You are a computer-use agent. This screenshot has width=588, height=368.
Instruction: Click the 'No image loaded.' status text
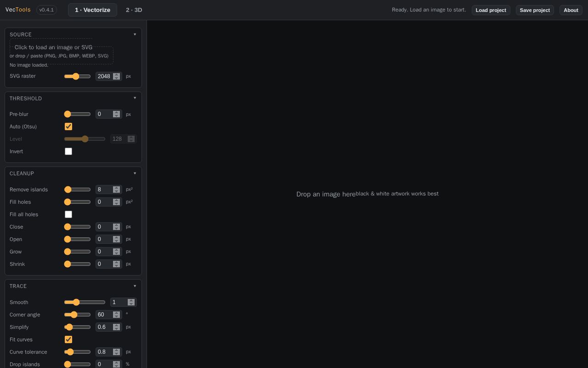click(x=29, y=65)
